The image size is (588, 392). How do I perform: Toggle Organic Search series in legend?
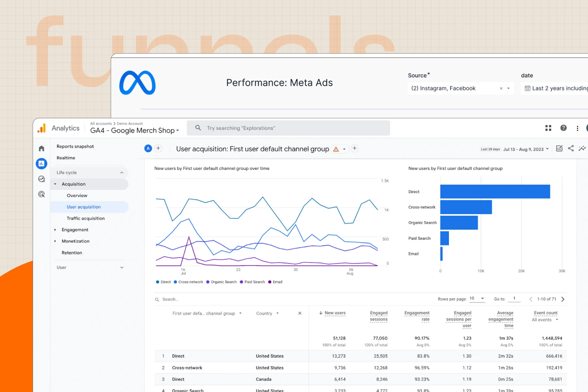[221, 282]
